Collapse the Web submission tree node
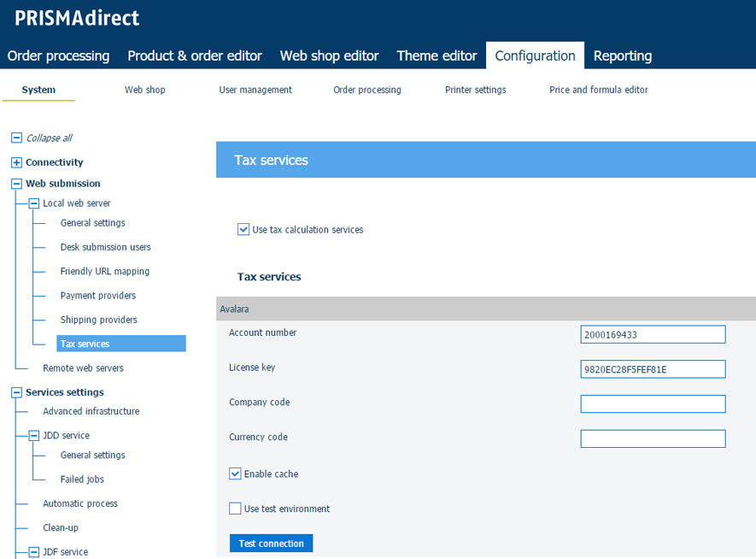 pos(16,184)
